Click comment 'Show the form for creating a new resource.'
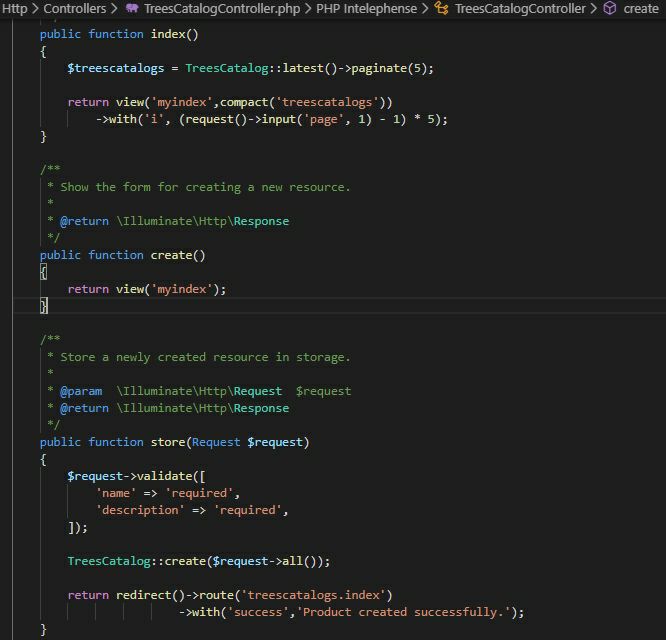Viewport: 666px width, 640px height. [205, 187]
